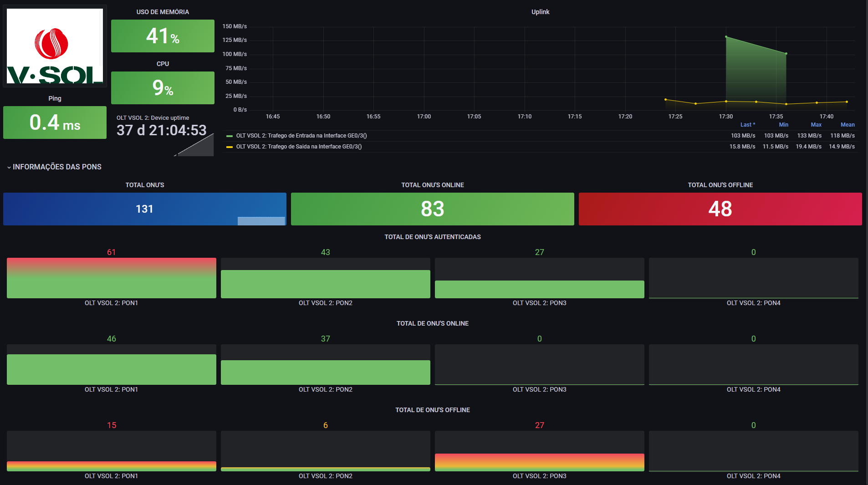This screenshot has width=868, height=485.
Task: Open the Uplink panel title menu
Action: [540, 12]
